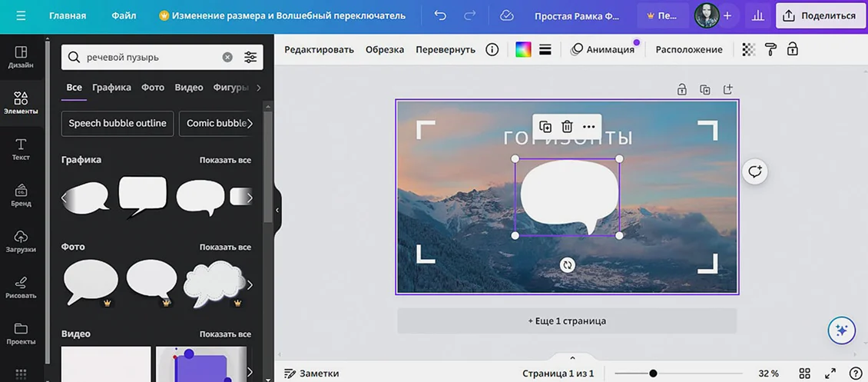Image resolution: width=868 pixels, height=382 pixels.
Task: Open search filter settings
Action: point(250,57)
